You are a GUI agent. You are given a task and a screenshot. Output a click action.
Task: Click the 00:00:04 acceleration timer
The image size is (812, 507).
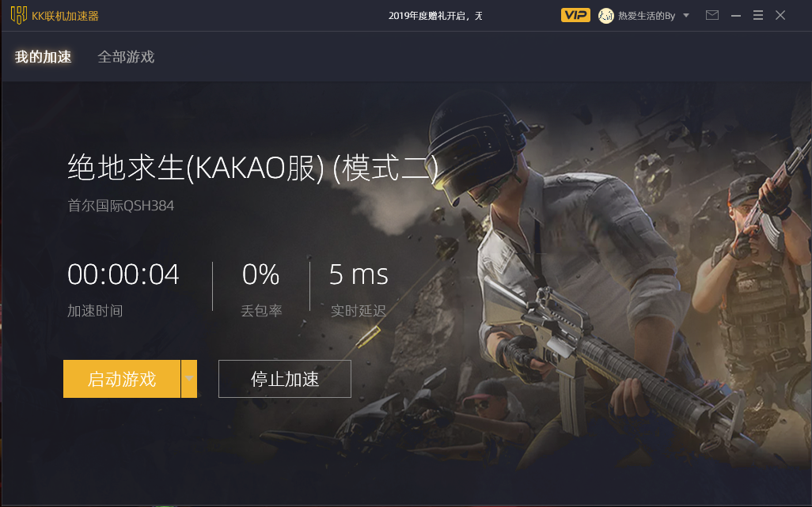pos(123,274)
